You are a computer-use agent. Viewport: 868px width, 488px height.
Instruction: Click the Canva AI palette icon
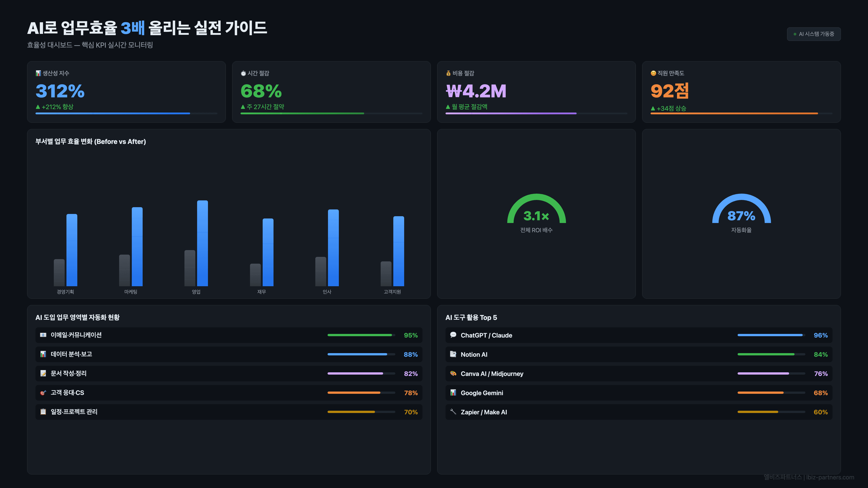[x=453, y=373]
